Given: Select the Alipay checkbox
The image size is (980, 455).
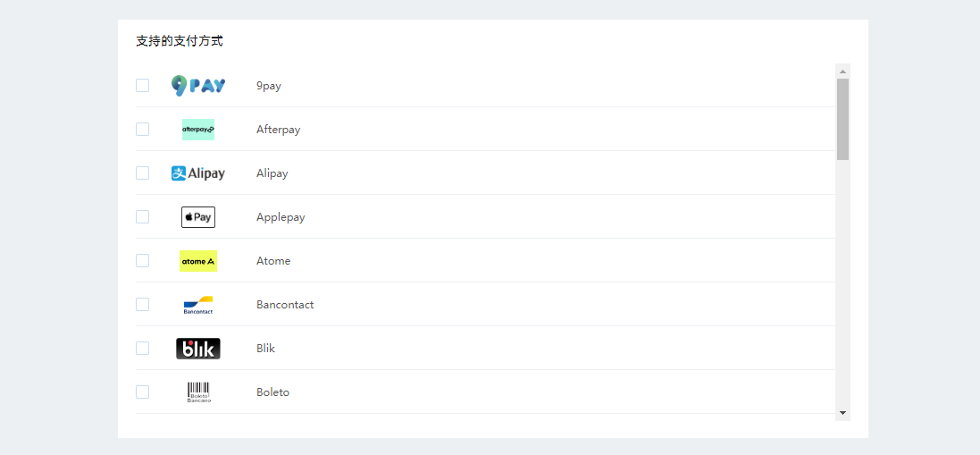Looking at the screenshot, I should [x=143, y=173].
